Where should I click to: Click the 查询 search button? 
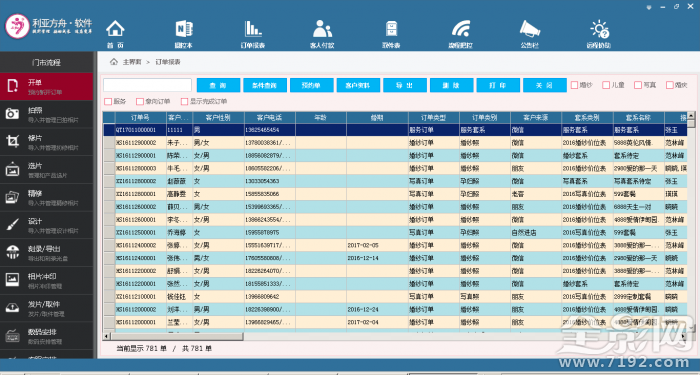[218, 85]
